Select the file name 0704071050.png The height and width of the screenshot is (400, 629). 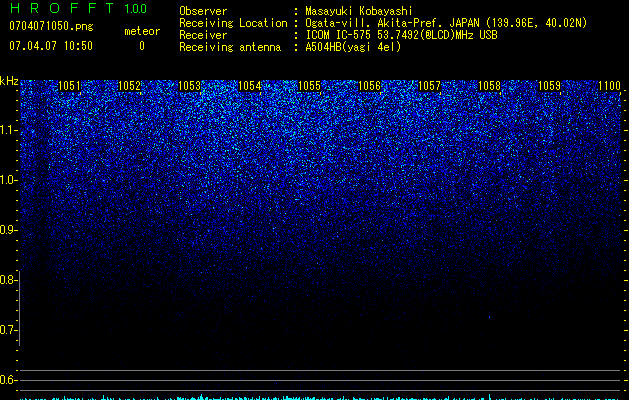(x=51, y=26)
